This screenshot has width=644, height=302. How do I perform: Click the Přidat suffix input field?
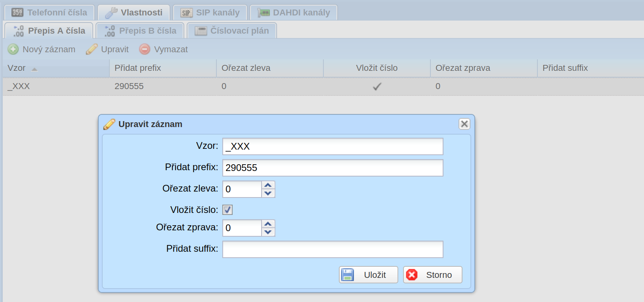[333, 249]
